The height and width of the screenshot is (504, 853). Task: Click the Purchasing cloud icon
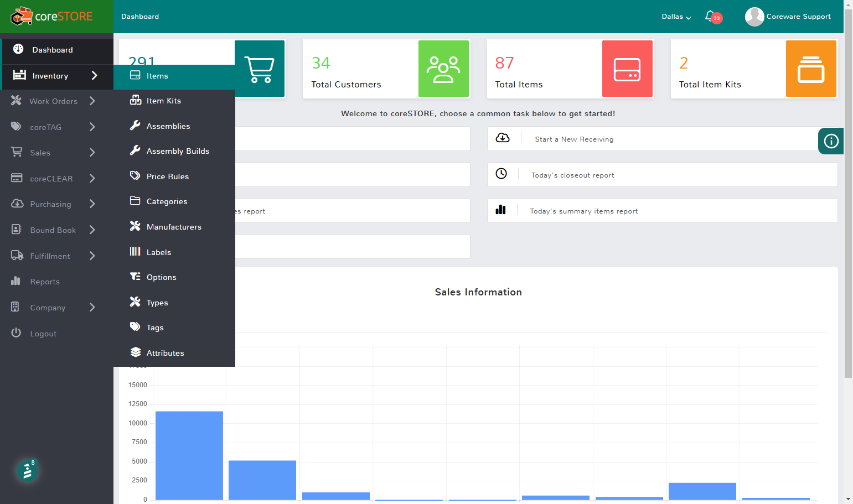17,203
